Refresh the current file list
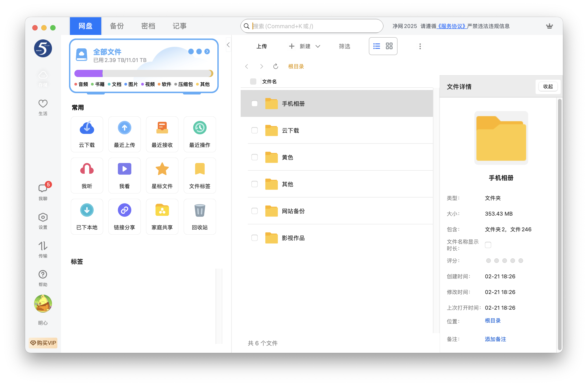 [275, 66]
